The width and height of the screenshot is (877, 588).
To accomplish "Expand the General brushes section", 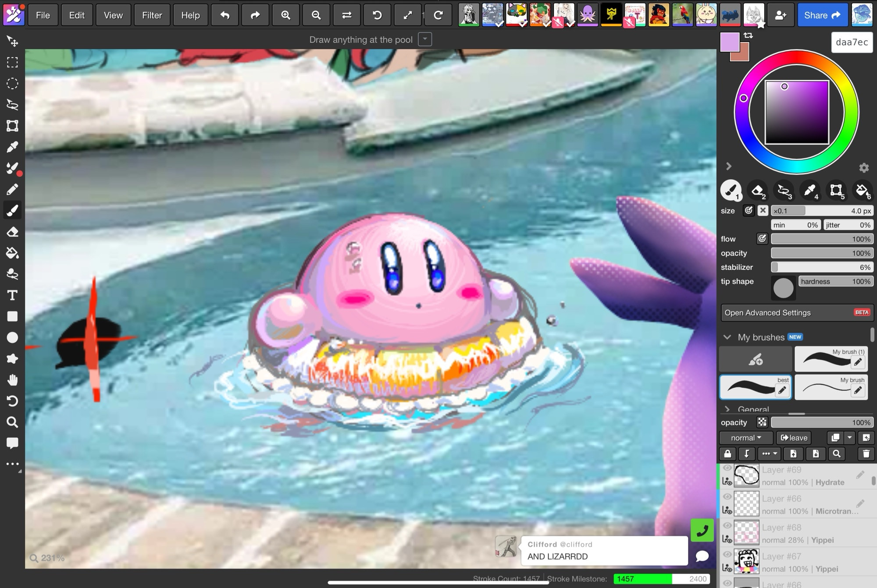I will (727, 409).
